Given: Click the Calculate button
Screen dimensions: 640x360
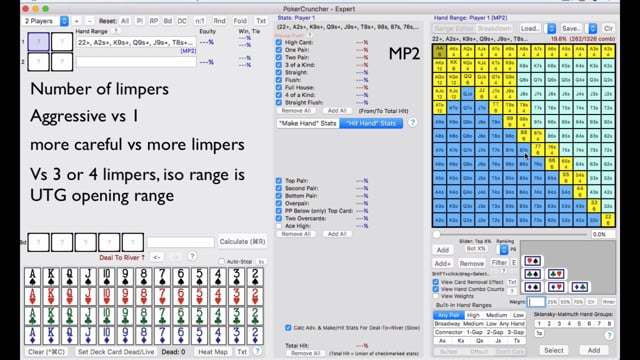Looking at the screenshot, I should click(x=242, y=242).
